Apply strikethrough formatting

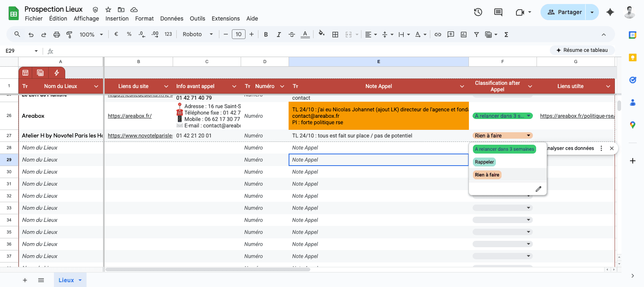[292, 35]
